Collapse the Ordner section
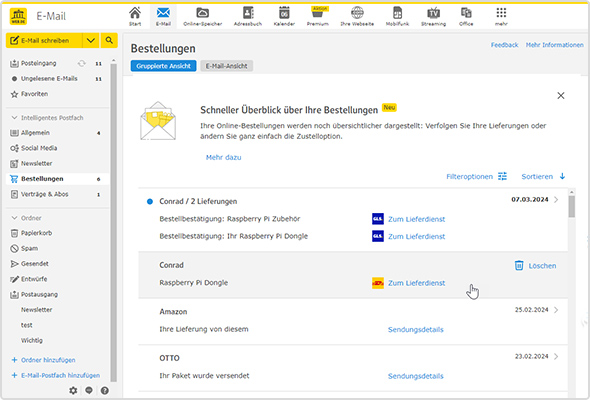The width and height of the screenshot is (590, 400). click(x=14, y=218)
